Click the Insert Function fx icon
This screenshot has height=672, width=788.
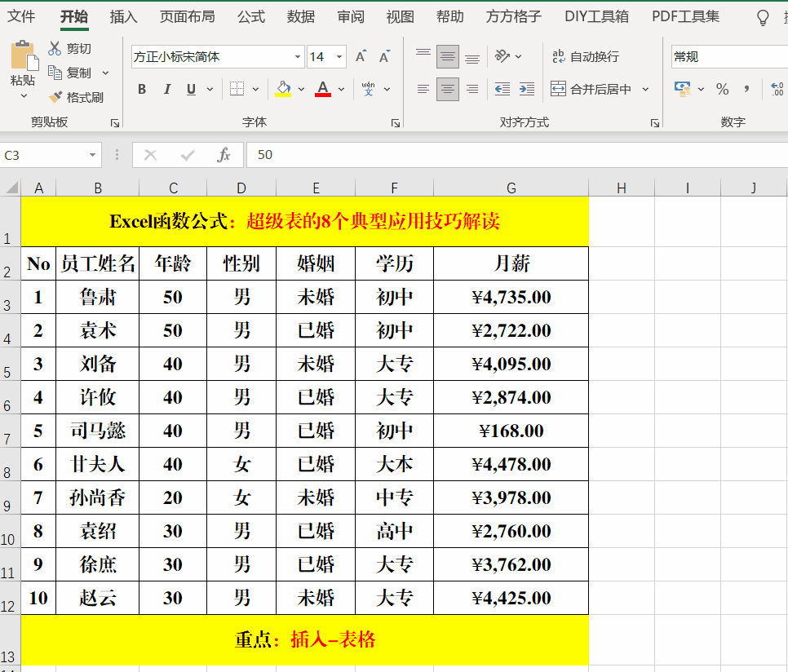tap(224, 155)
